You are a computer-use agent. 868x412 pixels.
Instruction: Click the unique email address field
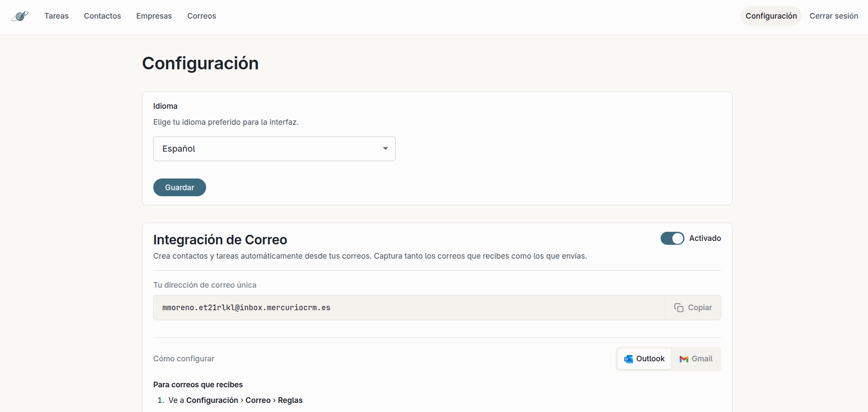coord(409,308)
